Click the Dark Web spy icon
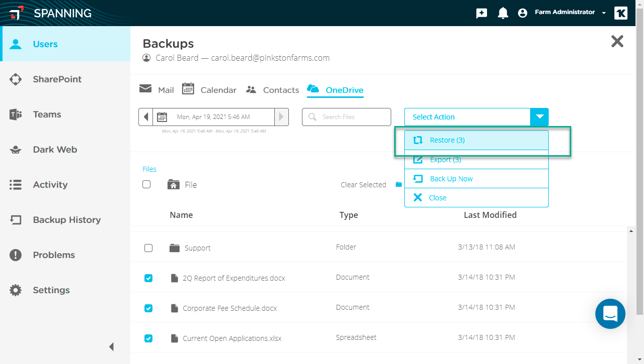Viewport: 644px width, 364px height. click(x=16, y=150)
